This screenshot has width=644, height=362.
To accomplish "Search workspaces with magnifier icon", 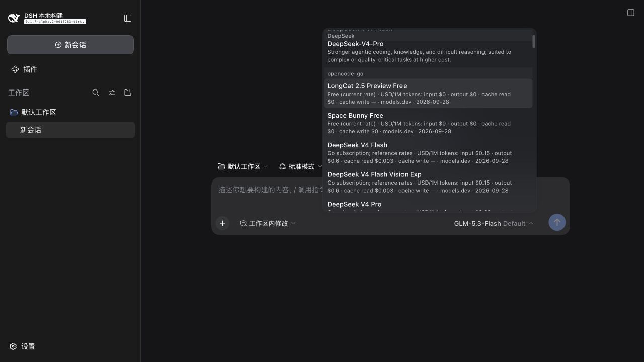I will coord(96,93).
